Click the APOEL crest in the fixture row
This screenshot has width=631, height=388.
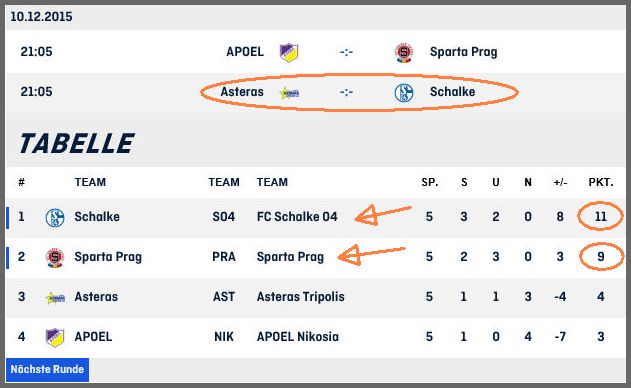coord(289,52)
